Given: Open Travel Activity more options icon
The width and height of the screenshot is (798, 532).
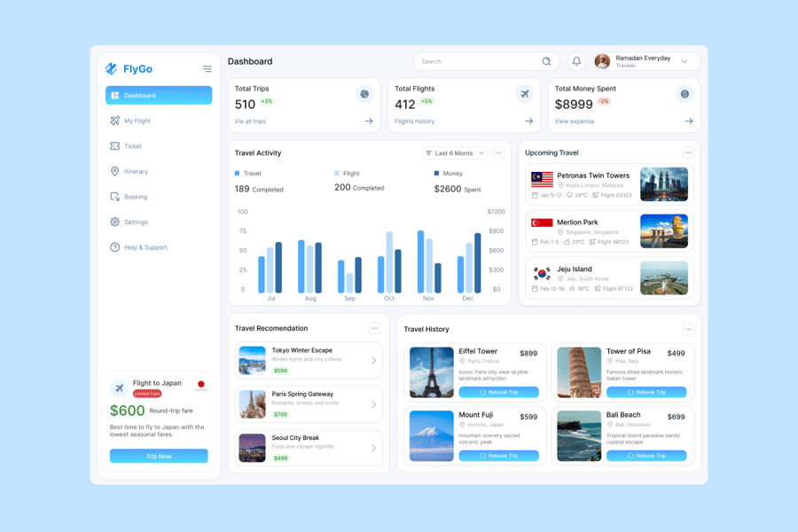Looking at the screenshot, I should (x=498, y=153).
